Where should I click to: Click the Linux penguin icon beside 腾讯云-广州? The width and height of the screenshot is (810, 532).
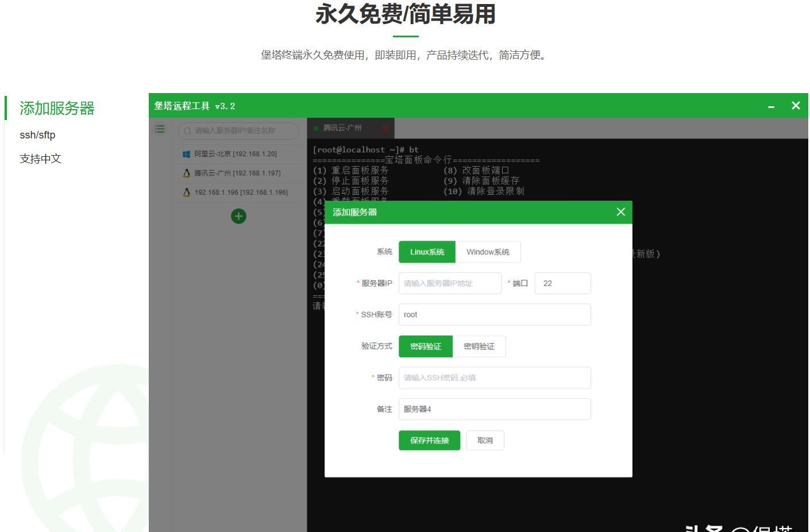pos(186,173)
